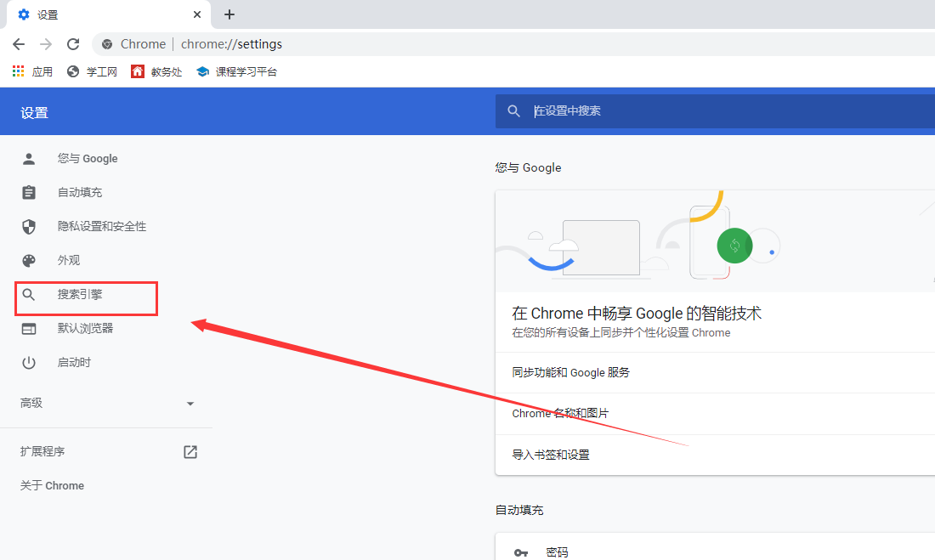Open the 教务处 bookmark
This screenshot has width=935, height=560.
pyautogui.click(x=157, y=71)
